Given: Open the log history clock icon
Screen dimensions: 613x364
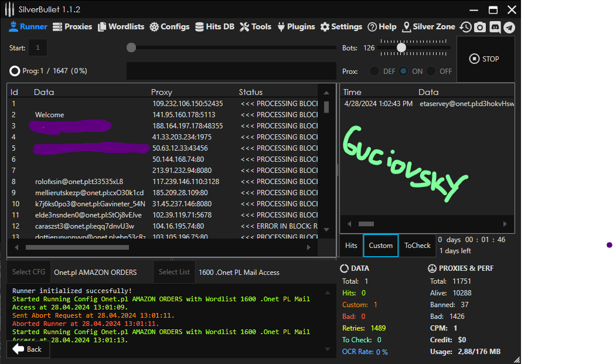Looking at the screenshot, I should (x=465, y=27).
